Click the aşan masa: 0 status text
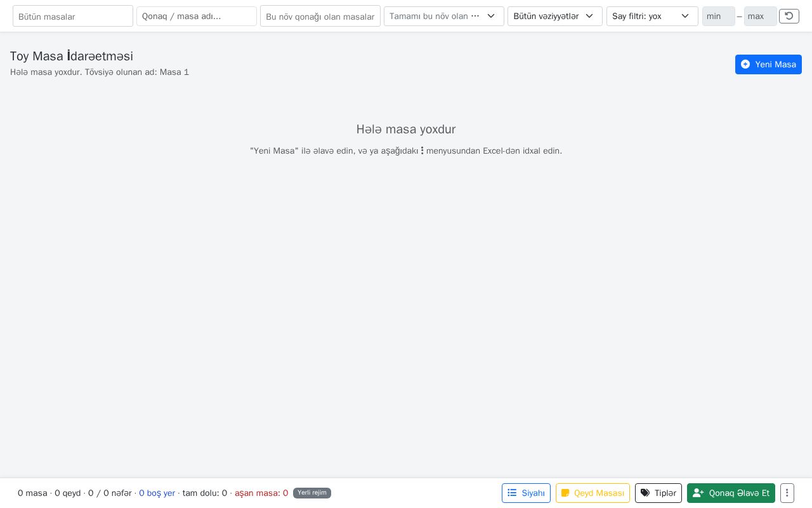812x508 pixels. (261, 493)
